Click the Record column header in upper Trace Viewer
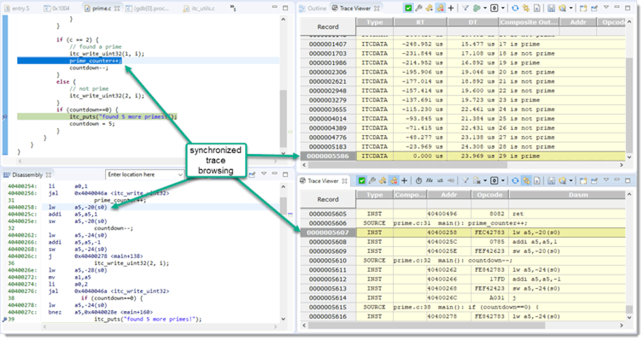The height and width of the screenshot is (341, 644). tap(328, 26)
